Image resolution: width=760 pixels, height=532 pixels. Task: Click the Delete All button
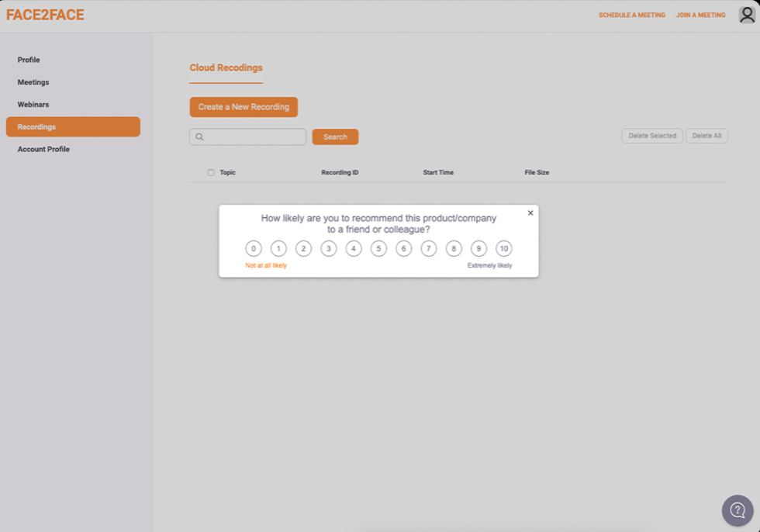[x=706, y=135]
